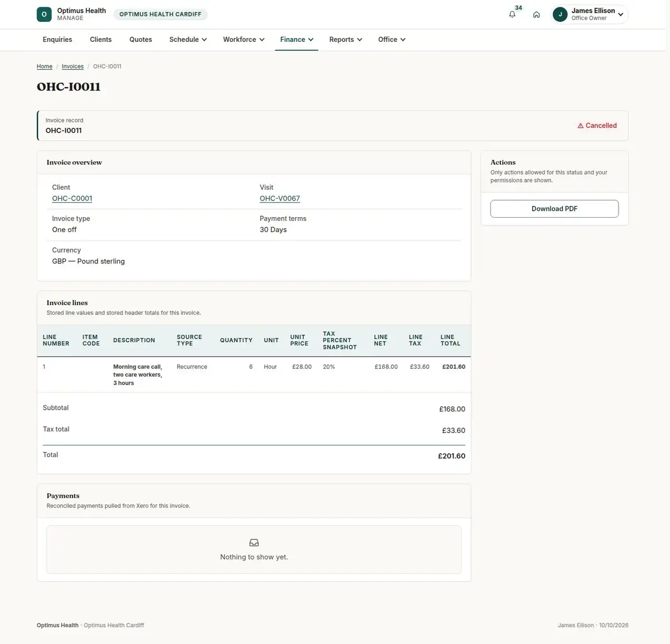Click the Optimus Health logo square
Screen dimensions: 670x644
pyautogui.click(x=44, y=15)
